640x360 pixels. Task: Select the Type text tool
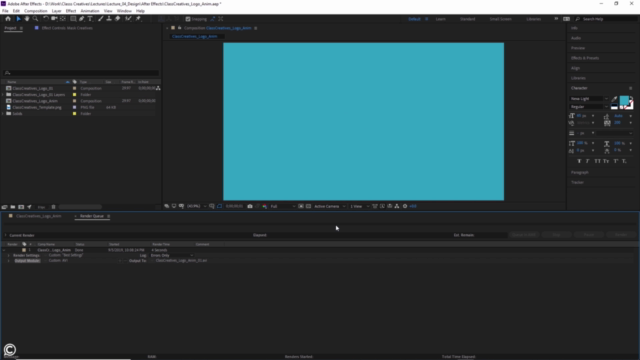(90, 19)
